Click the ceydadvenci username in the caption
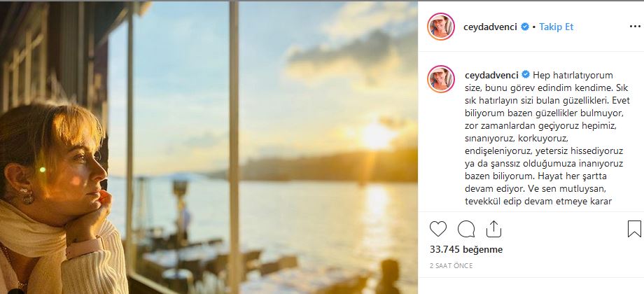 click(490, 75)
